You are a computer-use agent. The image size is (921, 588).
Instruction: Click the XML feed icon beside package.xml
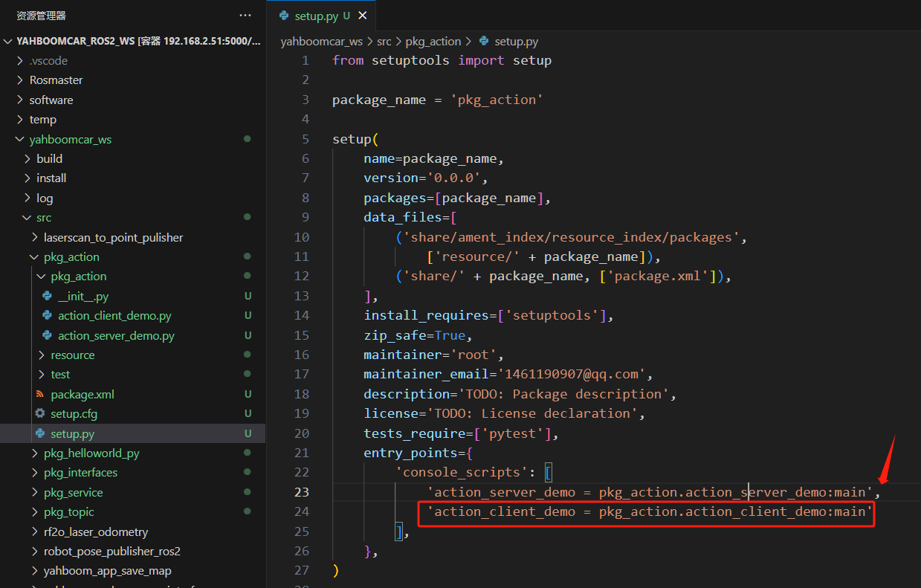click(39, 394)
